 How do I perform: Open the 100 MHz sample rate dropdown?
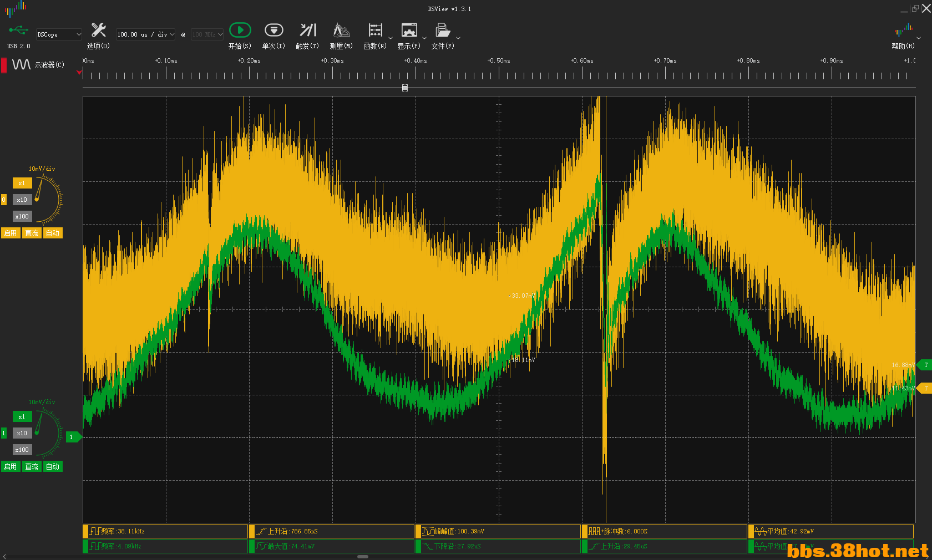[x=207, y=34]
